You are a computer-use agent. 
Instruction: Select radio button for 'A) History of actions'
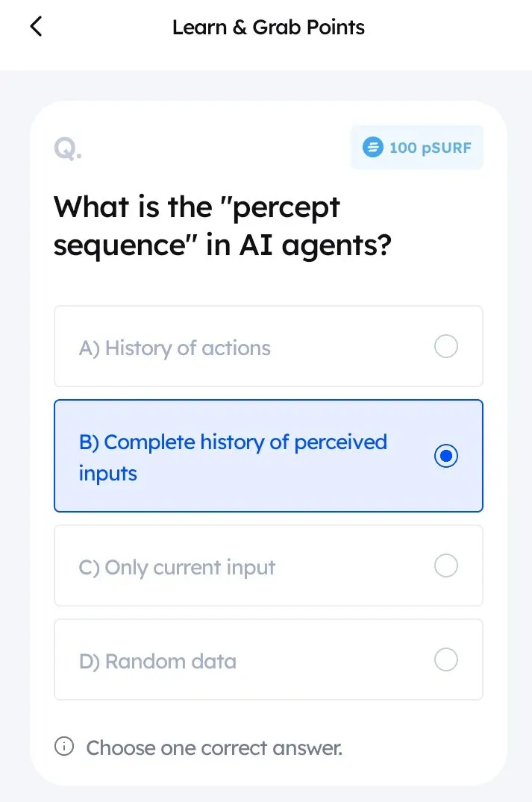click(445, 346)
